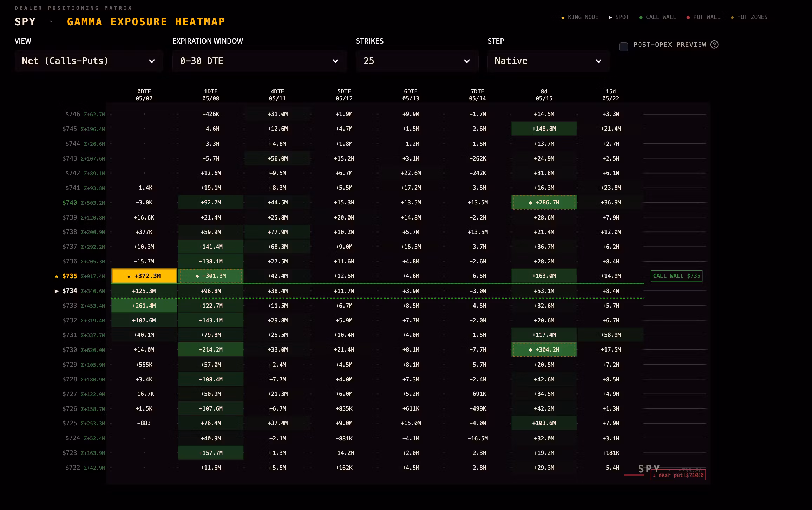Click the $730 strike row label
812x510 pixels.
click(70, 350)
